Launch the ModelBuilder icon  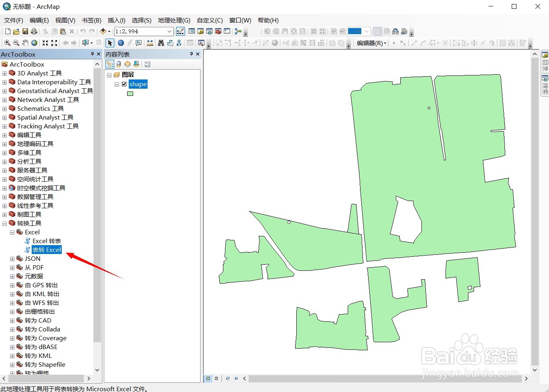tap(238, 31)
